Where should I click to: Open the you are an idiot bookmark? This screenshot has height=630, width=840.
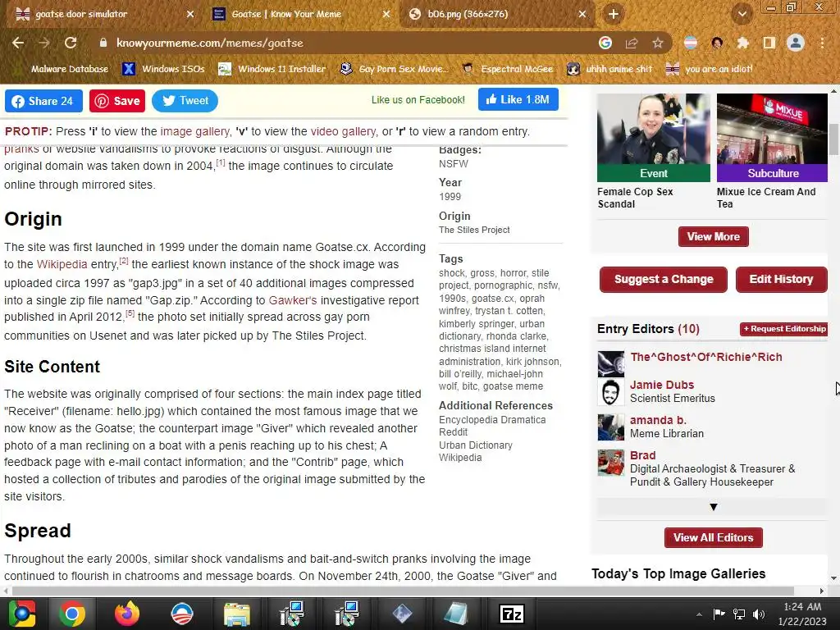coord(710,69)
